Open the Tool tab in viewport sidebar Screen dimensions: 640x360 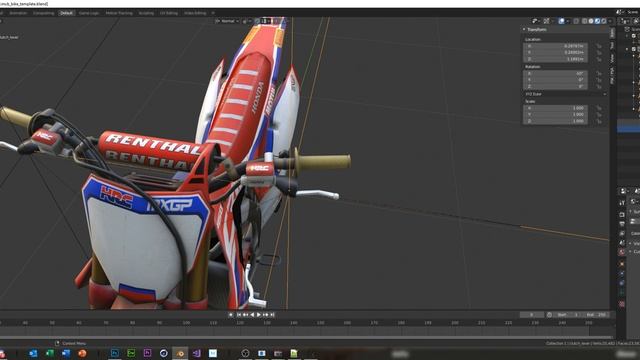tap(612, 45)
